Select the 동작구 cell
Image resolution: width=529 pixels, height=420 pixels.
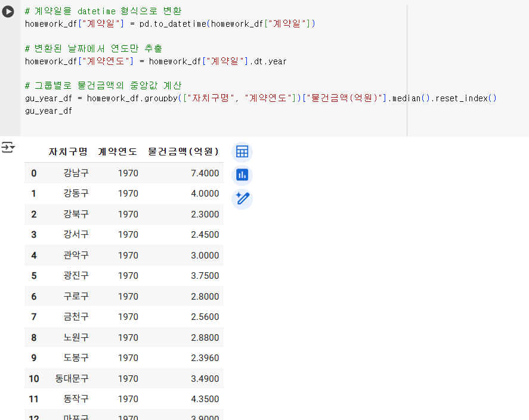tap(76, 399)
